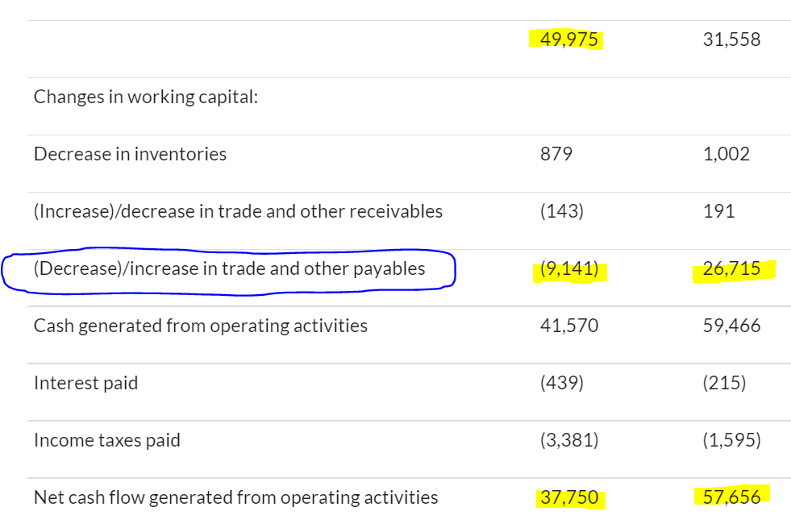This screenshot has height=532, width=791.
Task: Select the interest paid value (439)
Action: [561, 383]
